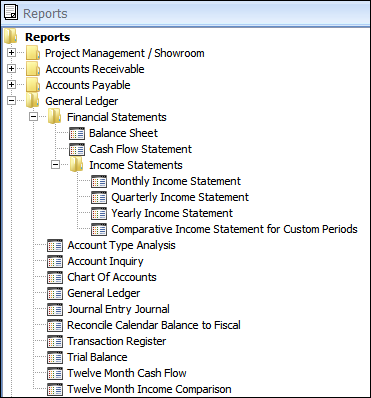Open Comparative Income Statement for Custom Periods
This screenshot has width=371, height=398.
pos(234,229)
